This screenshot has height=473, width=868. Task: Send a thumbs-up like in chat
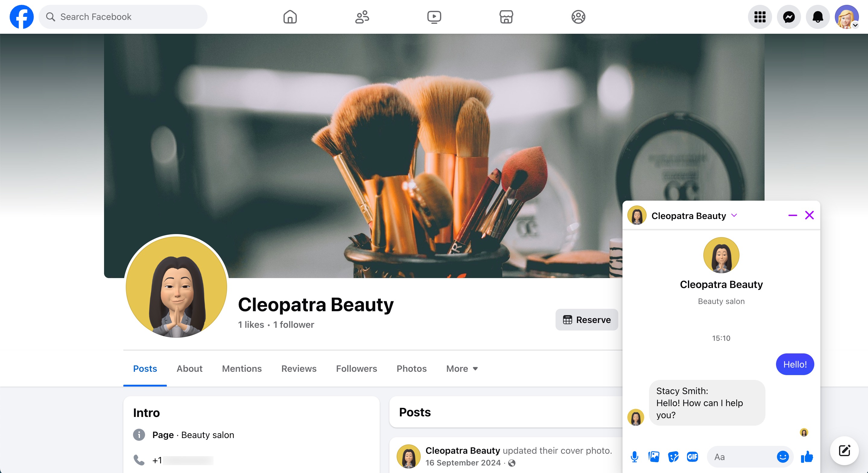pos(807,457)
